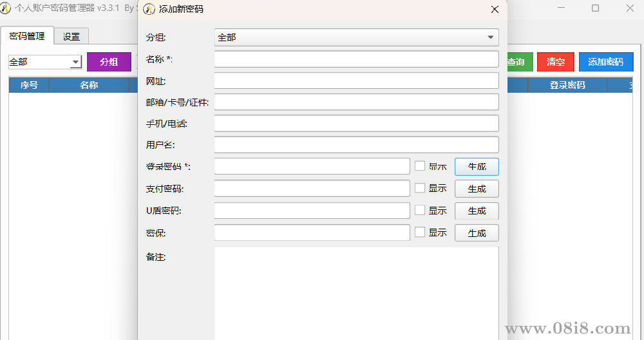Click the main window app icon
The image size is (644, 340).
coord(6,8)
